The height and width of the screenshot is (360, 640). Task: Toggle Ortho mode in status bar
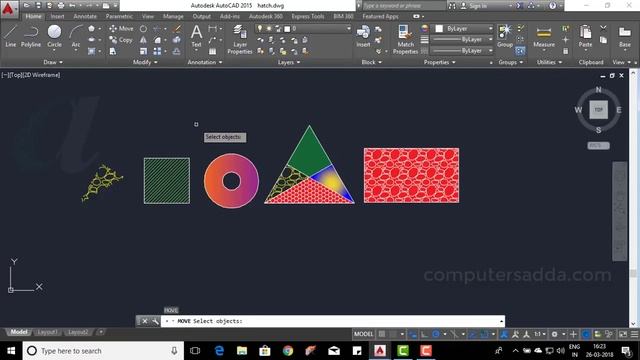click(x=424, y=334)
